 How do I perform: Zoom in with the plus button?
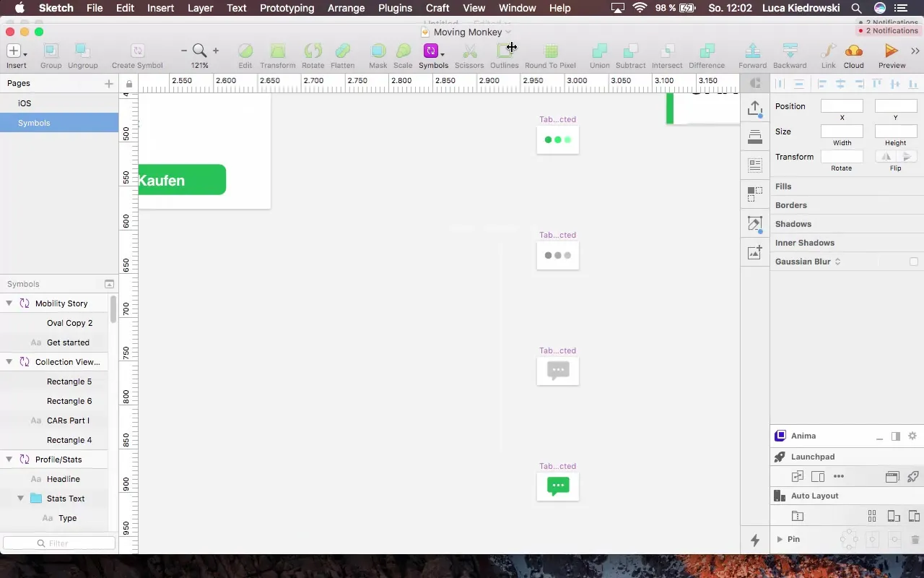click(215, 51)
